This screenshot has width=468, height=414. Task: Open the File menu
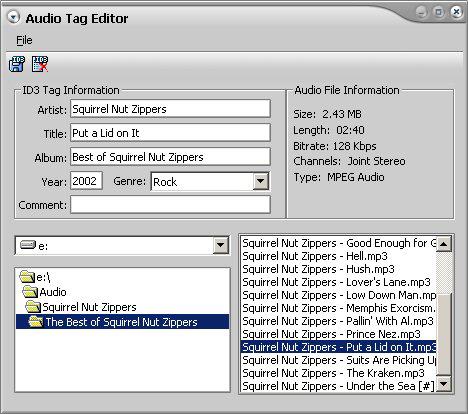24,40
